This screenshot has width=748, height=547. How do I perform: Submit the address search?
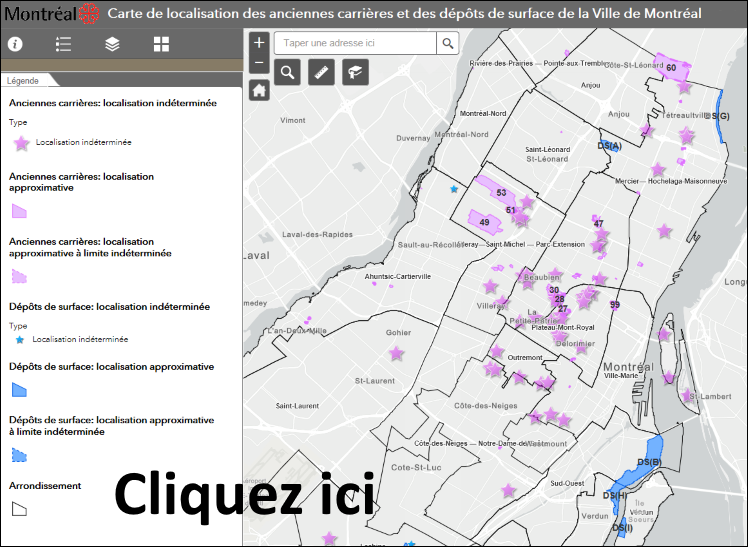pos(447,43)
